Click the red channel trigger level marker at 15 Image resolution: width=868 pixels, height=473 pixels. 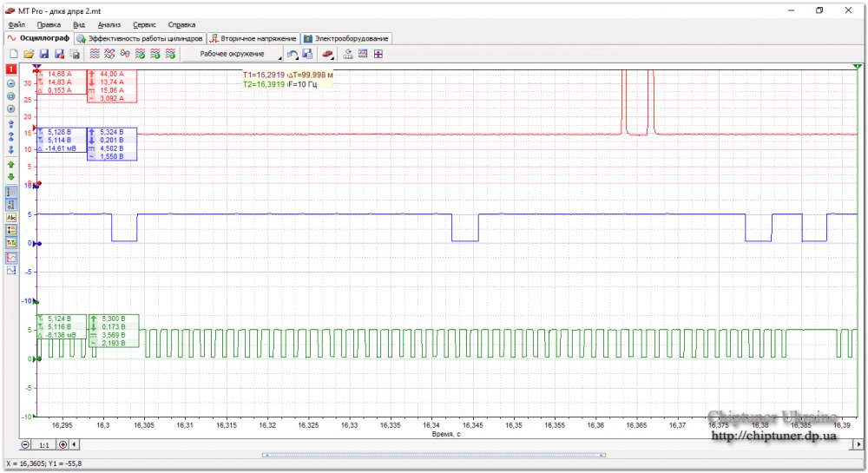[35, 128]
